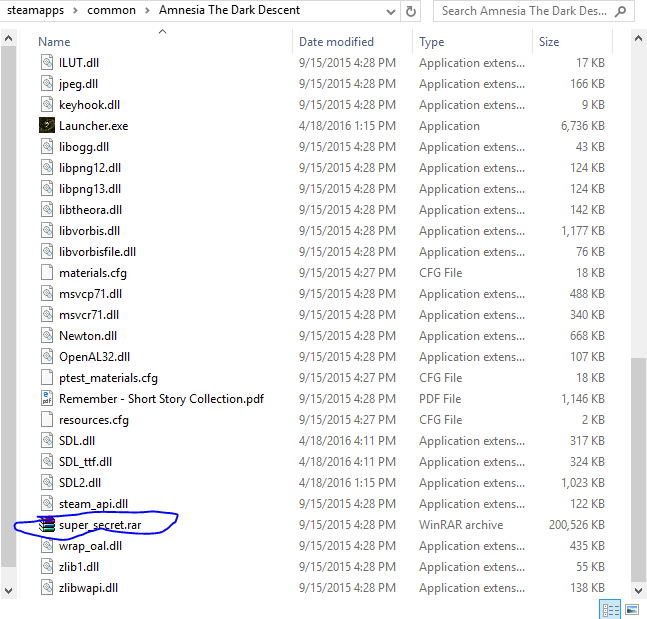Click the msvcp71.dll file icon
This screenshot has width=647, height=619.
pyautogui.click(x=47, y=294)
